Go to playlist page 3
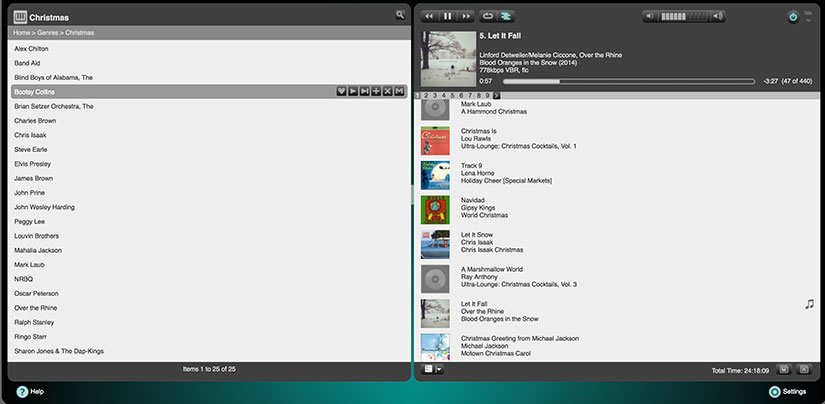The image size is (825, 404). click(435, 96)
